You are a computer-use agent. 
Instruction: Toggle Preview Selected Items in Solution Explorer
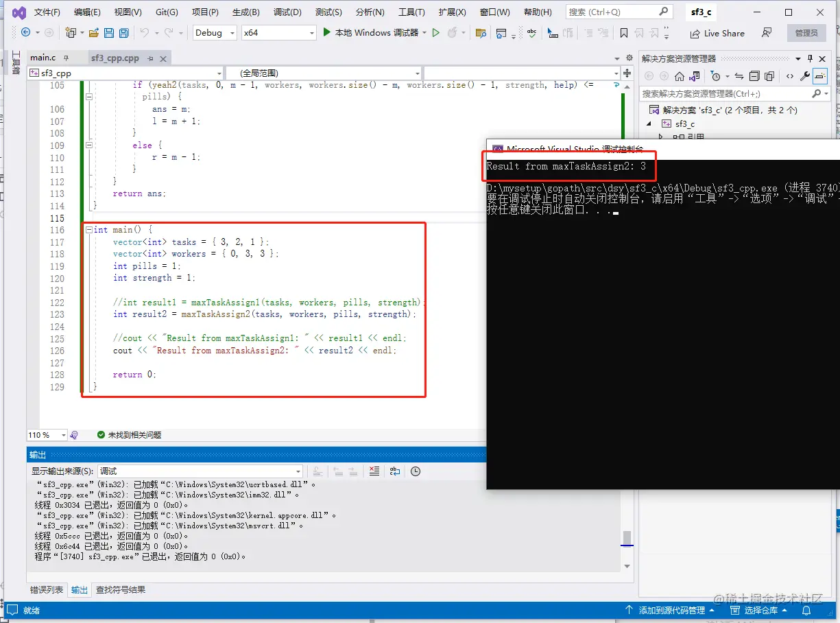(x=820, y=76)
